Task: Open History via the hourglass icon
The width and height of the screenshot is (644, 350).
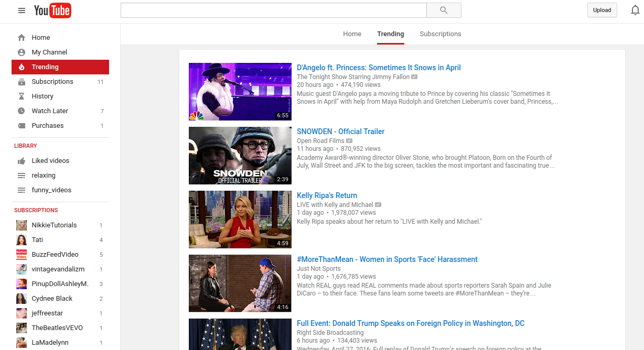Action: [22, 96]
